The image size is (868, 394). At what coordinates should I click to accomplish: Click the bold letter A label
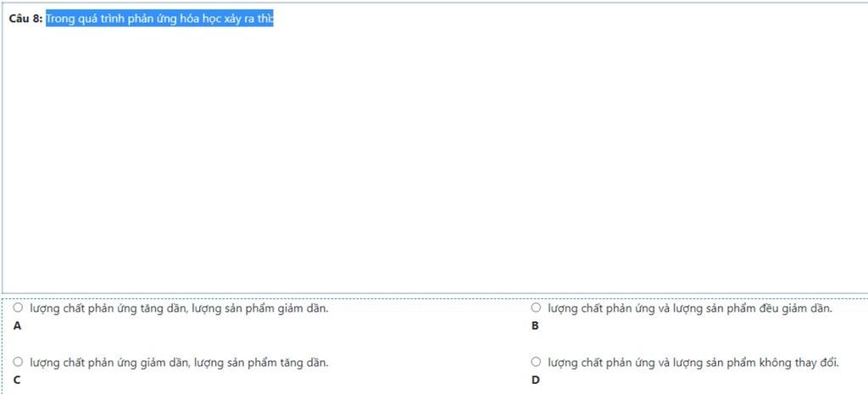point(17,326)
